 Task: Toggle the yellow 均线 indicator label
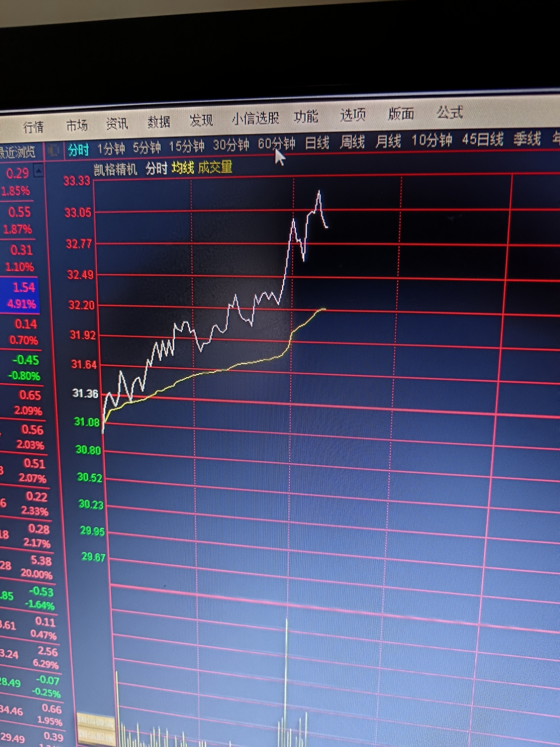pyautogui.click(x=183, y=168)
